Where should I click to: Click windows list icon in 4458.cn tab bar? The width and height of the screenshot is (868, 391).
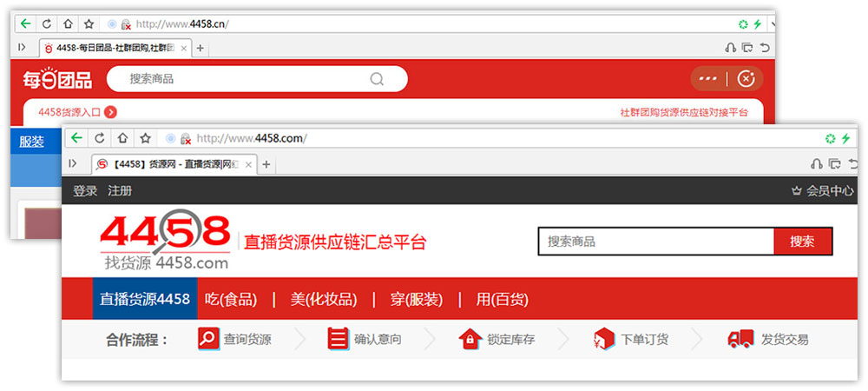tap(748, 48)
